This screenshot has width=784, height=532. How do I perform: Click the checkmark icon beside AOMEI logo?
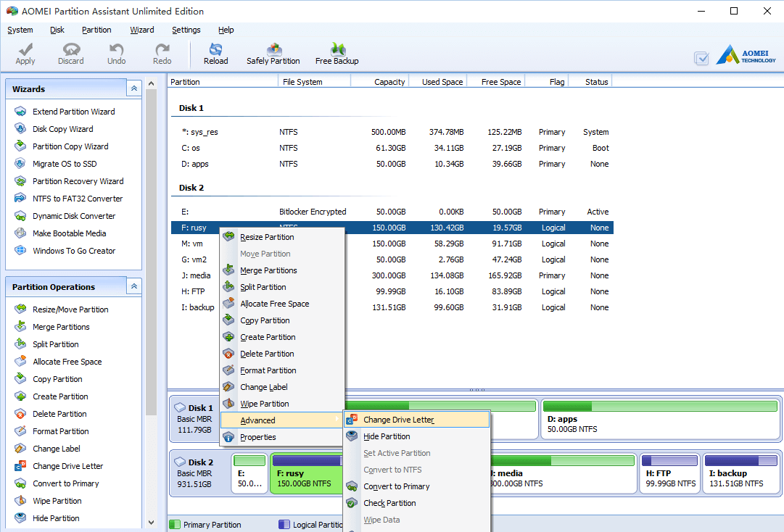tap(701, 59)
